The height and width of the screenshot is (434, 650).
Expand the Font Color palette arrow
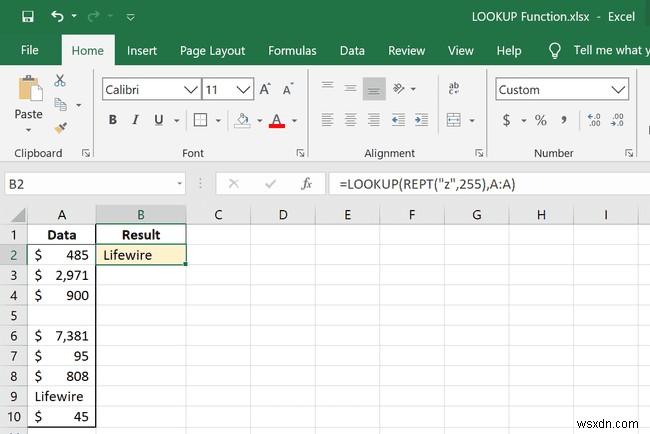click(x=294, y=121)
